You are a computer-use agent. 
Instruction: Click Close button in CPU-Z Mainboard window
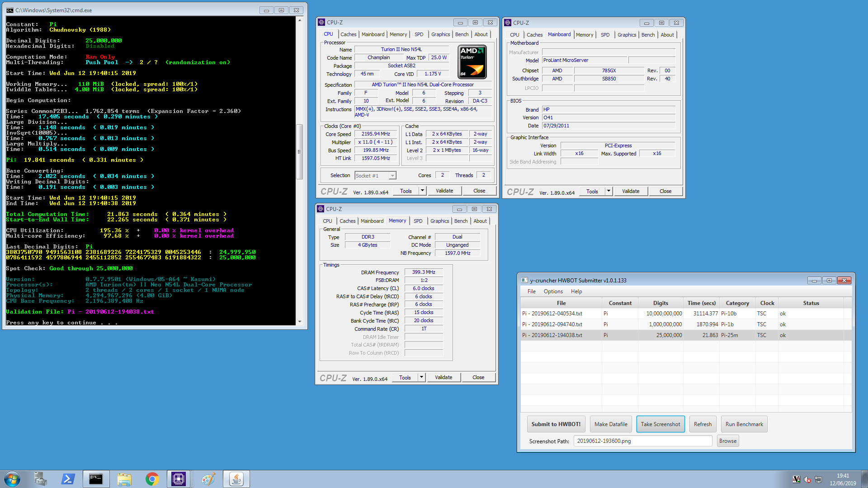[x=665, y=191]
